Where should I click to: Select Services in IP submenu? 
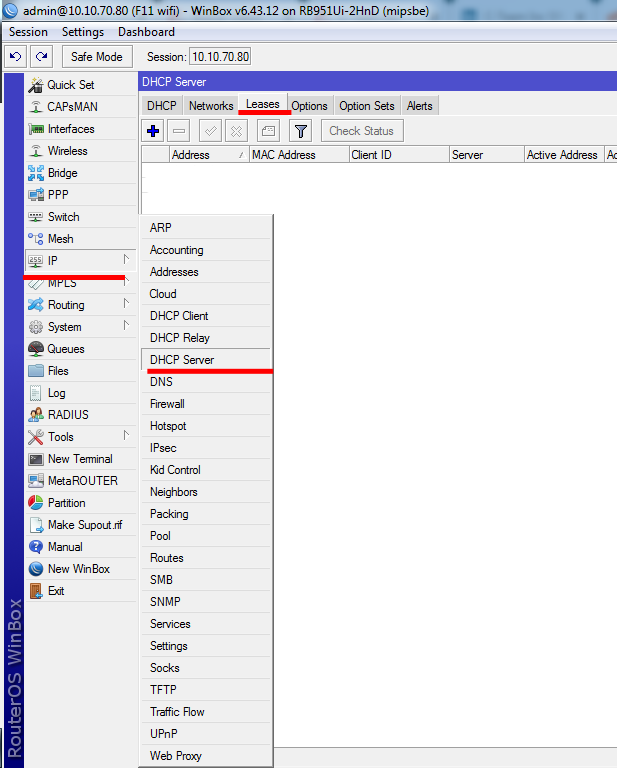[x=206, y=624]
